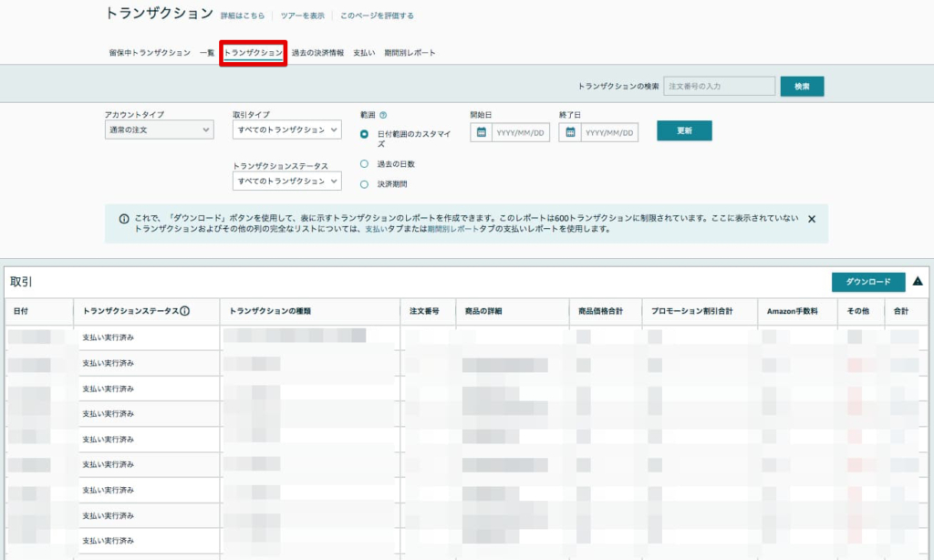Click the warning triangle beside ダウンロード
Viewport: 934px width, 560px height.
coord(917,282)
